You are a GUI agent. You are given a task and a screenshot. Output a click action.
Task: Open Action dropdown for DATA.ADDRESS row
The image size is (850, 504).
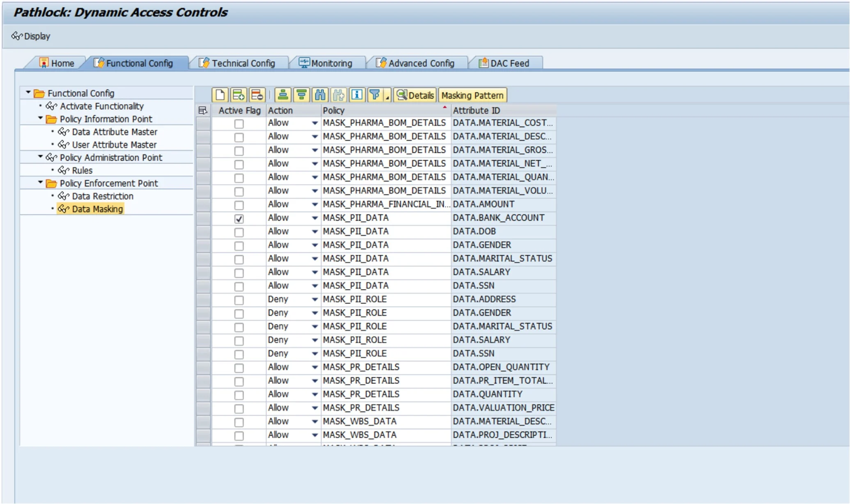[315, 299]
